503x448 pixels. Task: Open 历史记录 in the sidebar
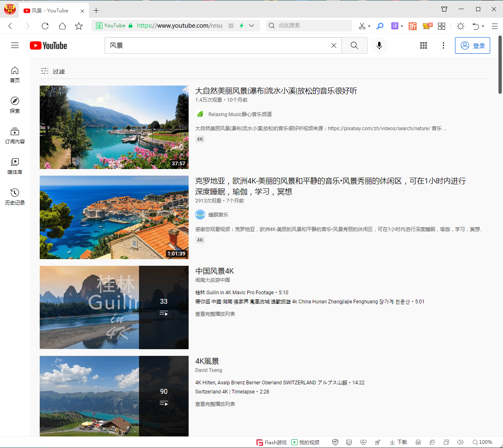coord(15,197)
